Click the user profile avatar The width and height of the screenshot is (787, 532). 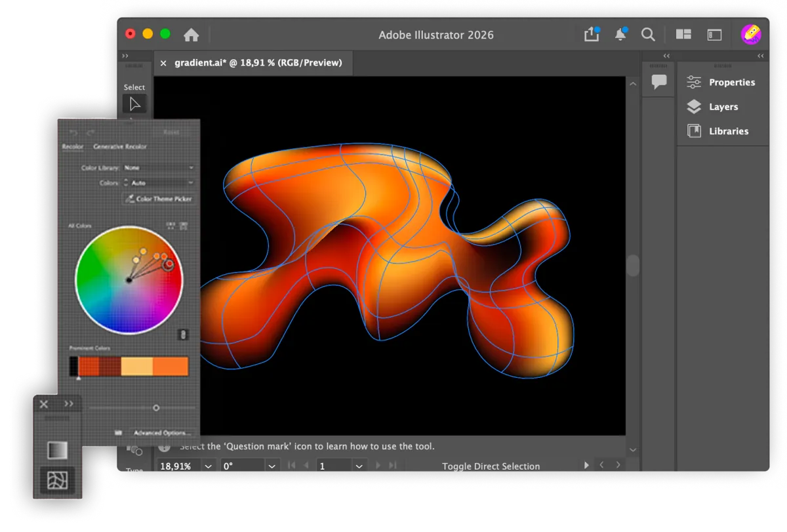[x=751, y=34]
